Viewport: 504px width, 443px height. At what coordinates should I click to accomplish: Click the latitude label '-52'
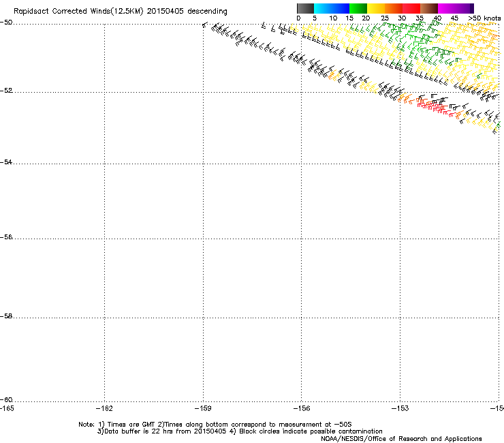(x=6, y=91)
